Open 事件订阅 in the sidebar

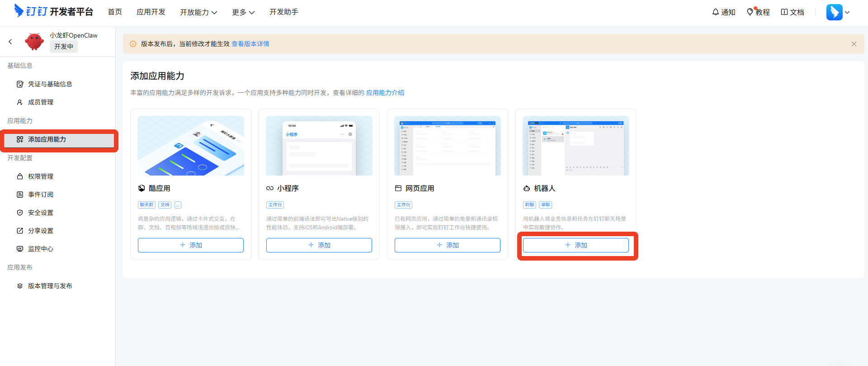pyautogui.click(x=41, y=195)
